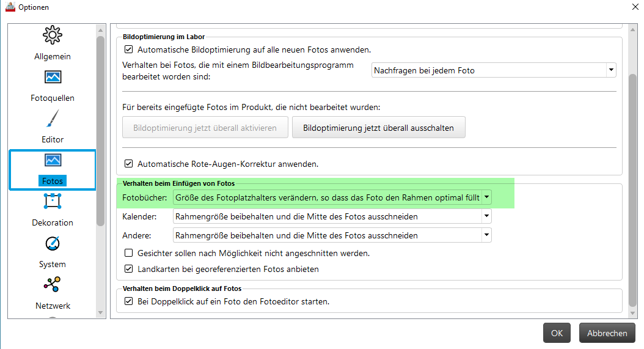The image size is (644, 349).
Task: Open the Editor paintbrush icon section
Action: (x=53, y=119)
